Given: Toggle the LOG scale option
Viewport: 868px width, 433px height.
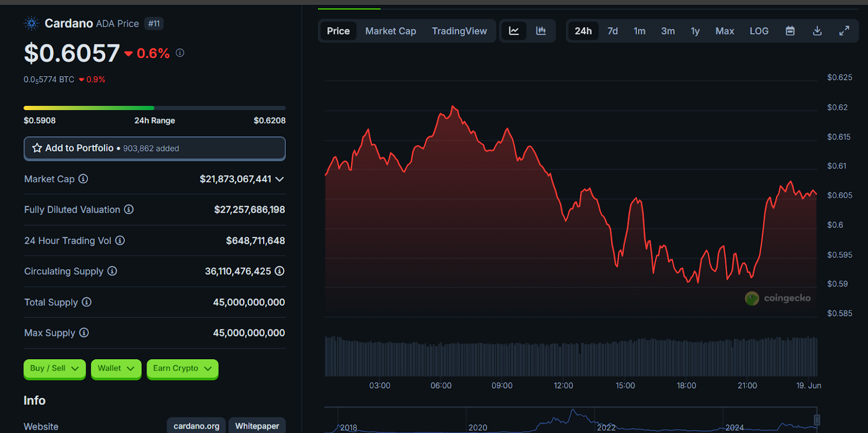Looking at the screenshot, I should click(758, 31).
